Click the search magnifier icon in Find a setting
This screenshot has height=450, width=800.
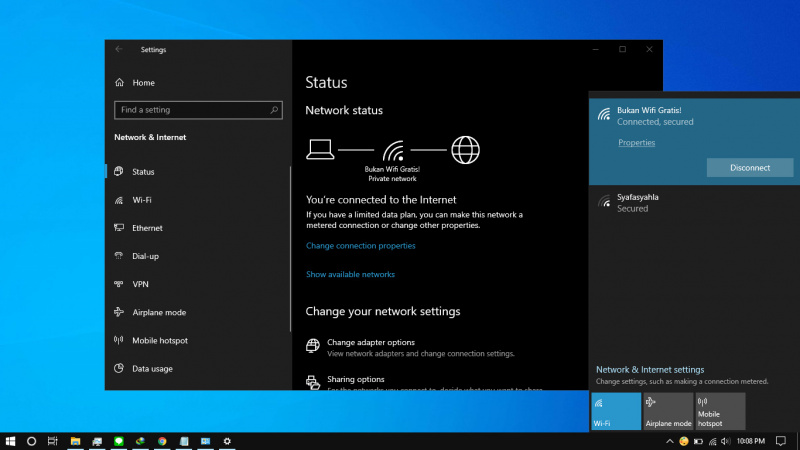coord(274,110)
